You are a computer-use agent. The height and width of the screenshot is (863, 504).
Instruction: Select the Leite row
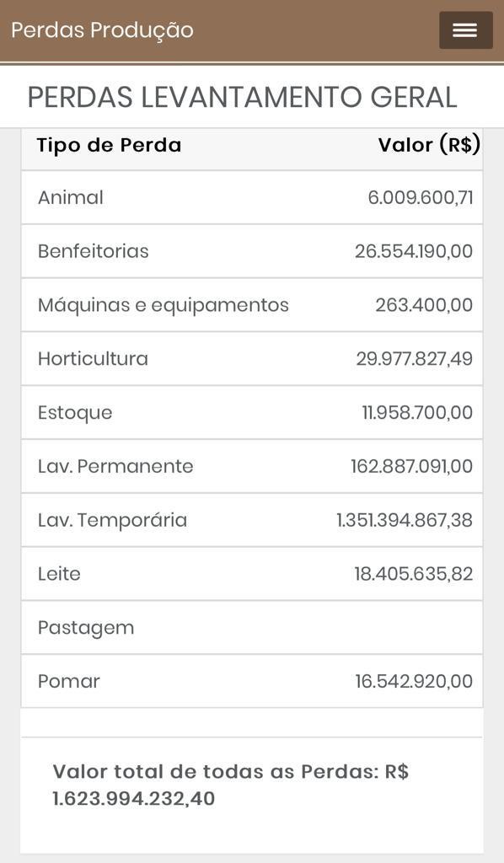[x=252, y=573]
